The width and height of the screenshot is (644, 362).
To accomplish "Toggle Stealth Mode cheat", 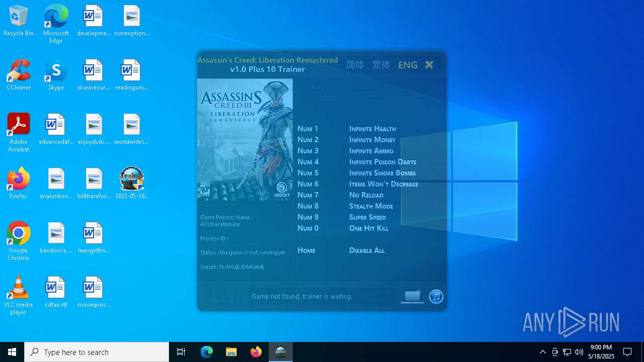I will coord(371,206).
